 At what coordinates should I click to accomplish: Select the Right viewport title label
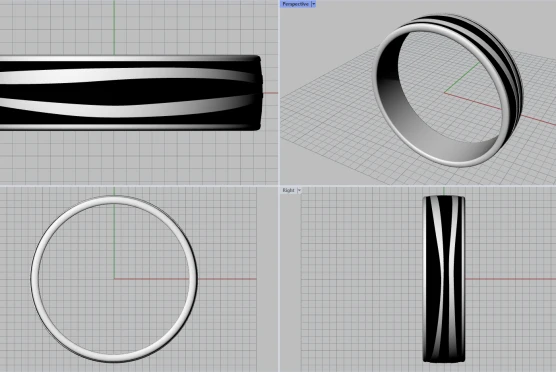[289, 190]
